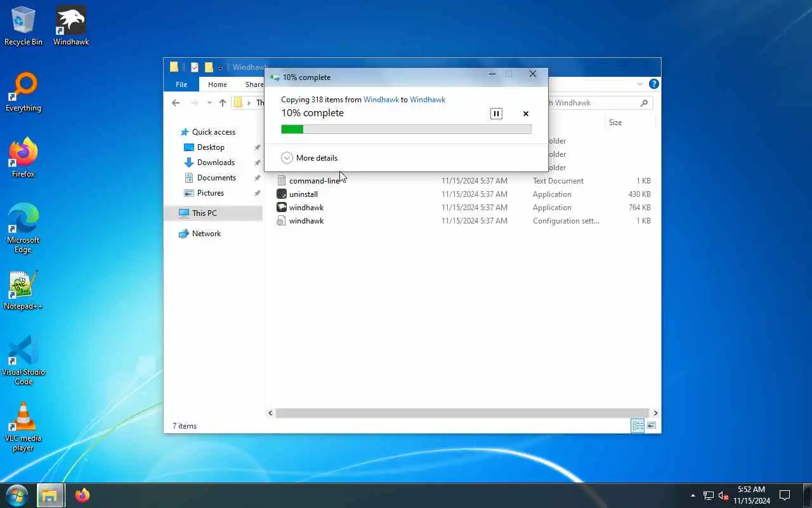Screen dimensions: 812x508
Task: Open Documents in the navigation pane
Action: pos(216,178)
